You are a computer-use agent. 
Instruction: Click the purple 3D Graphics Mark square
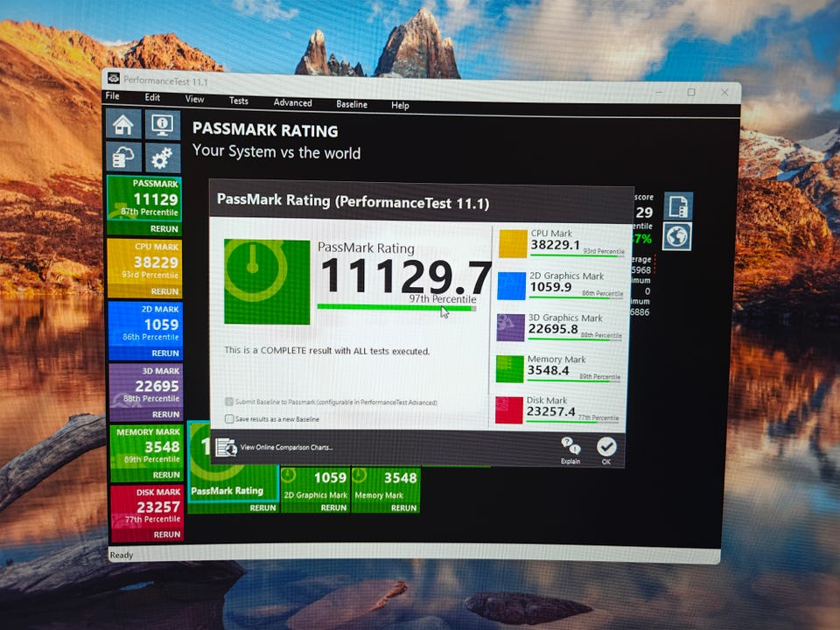tap(510, 327)
